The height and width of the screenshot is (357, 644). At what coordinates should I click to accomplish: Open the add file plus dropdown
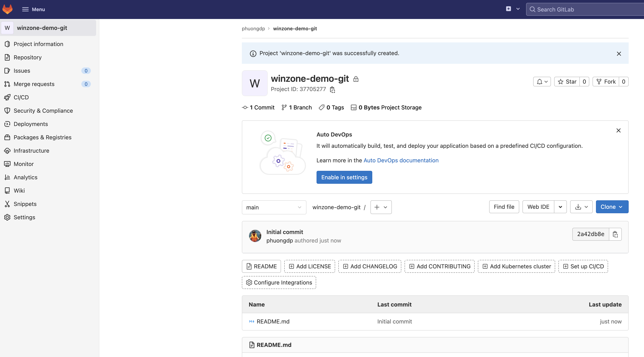381,207
